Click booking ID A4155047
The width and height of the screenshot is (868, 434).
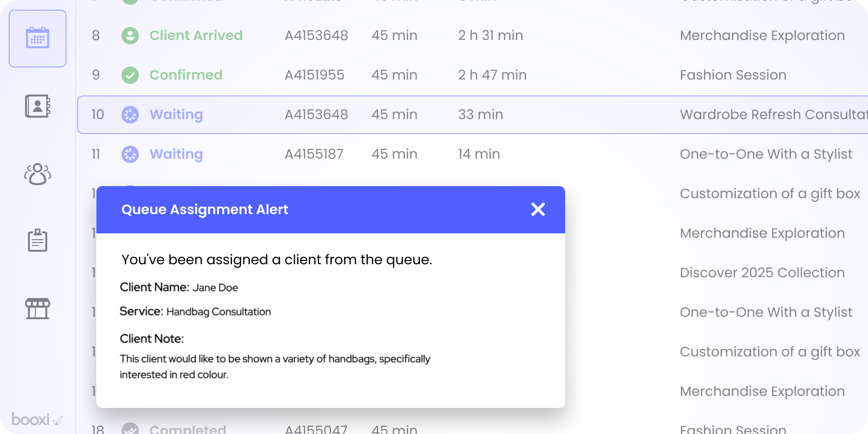tap(316, 429)
